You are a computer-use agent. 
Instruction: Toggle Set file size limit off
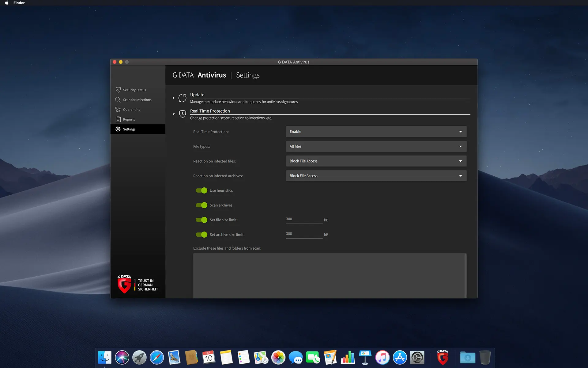point(202,220)
